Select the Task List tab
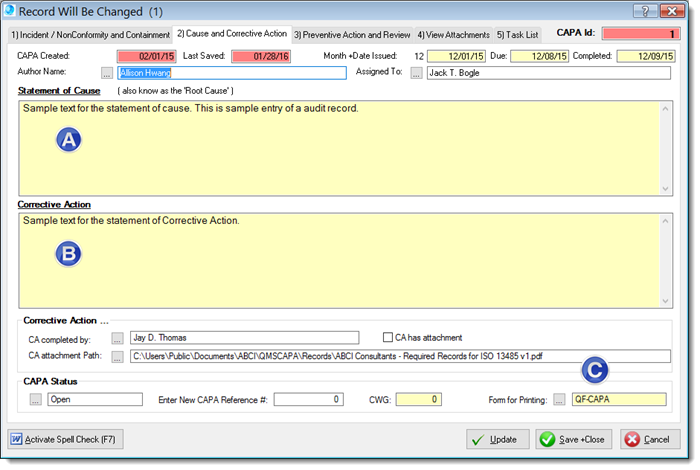 click(518, 34)
